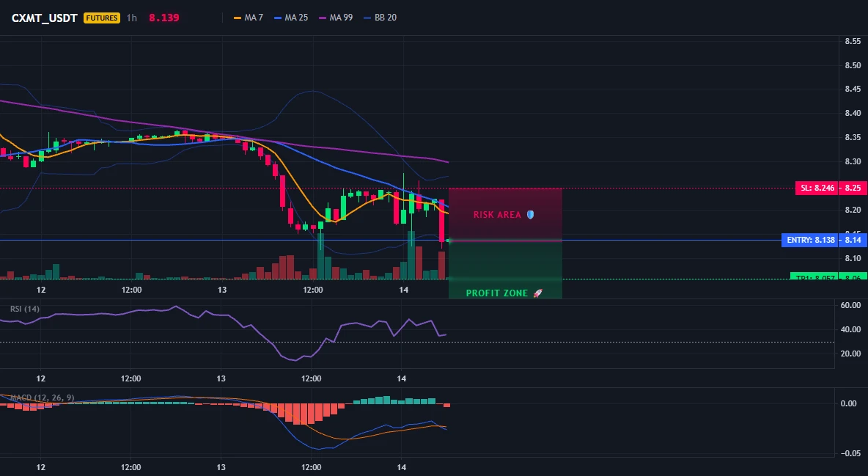
Task: Click the green TP1 take-profit label
Action: click(x=814, y=277)
